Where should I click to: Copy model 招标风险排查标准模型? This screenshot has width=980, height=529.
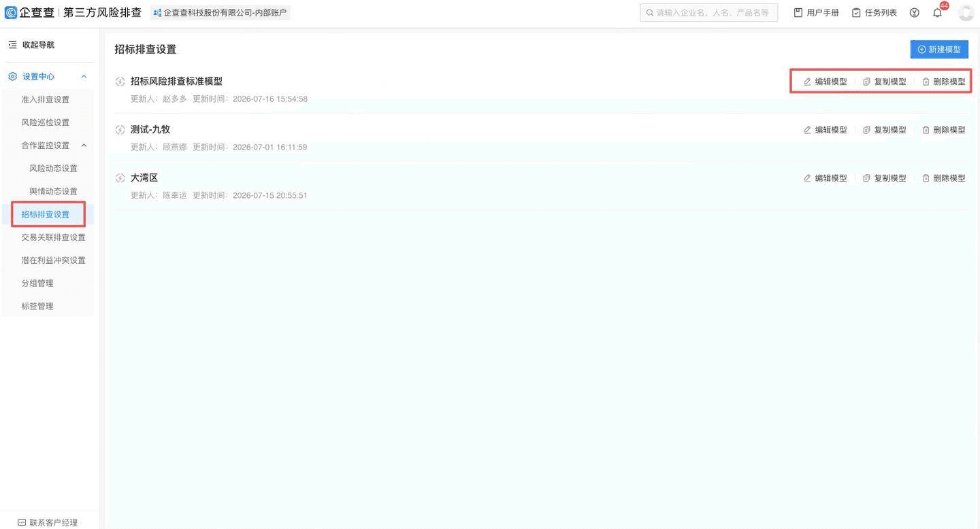885,82
